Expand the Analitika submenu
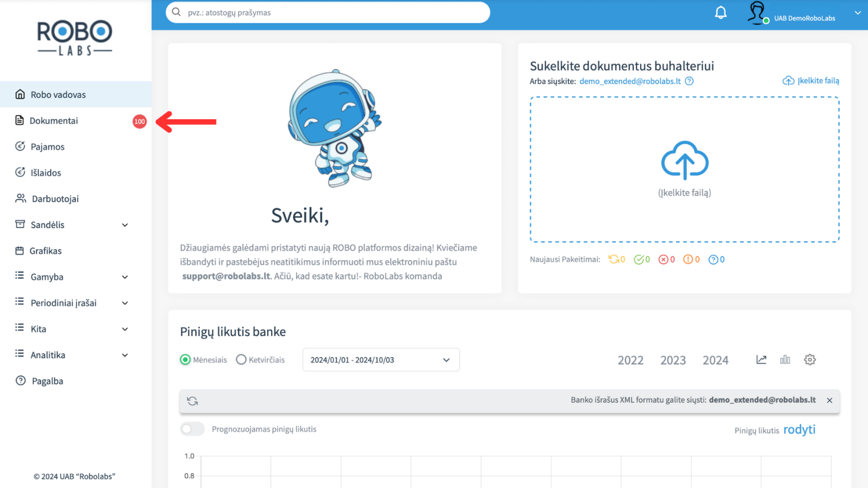Image resolution: width=868 pixels, height=488 pixels. [125, 355]
